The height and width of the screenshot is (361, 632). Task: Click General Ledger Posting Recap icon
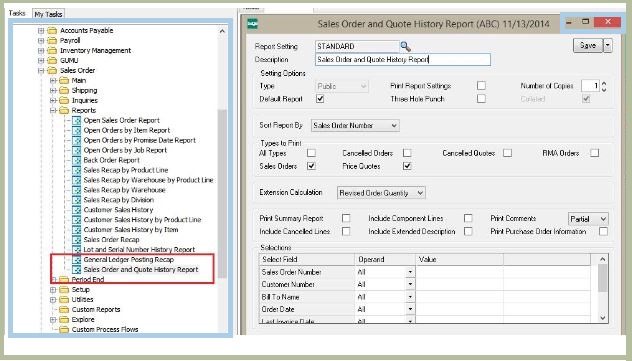(x=77, y=259)
